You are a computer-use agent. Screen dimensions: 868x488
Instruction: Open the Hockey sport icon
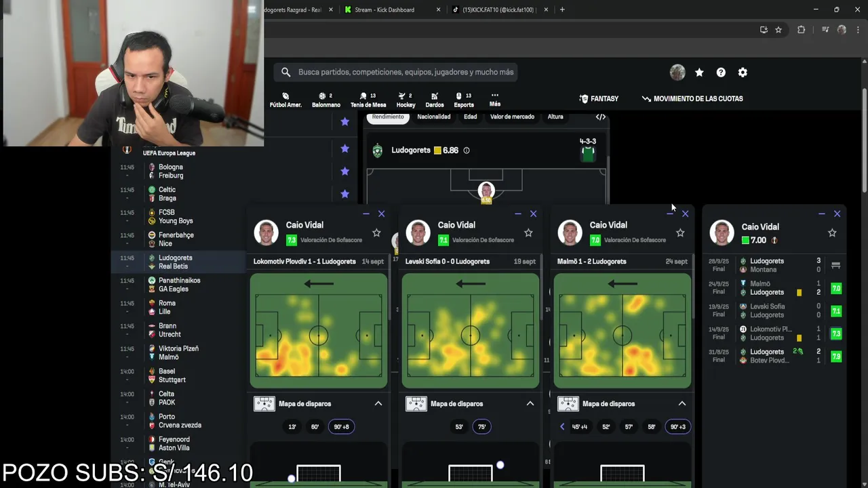point(406,100)
